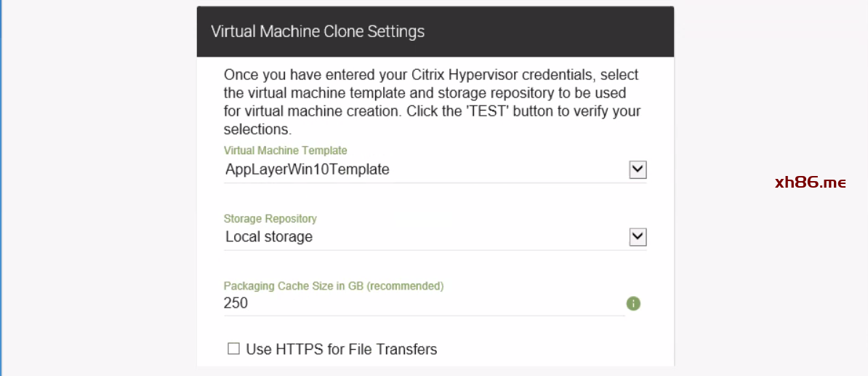Click the Storage Repository field label

[270, 218]
